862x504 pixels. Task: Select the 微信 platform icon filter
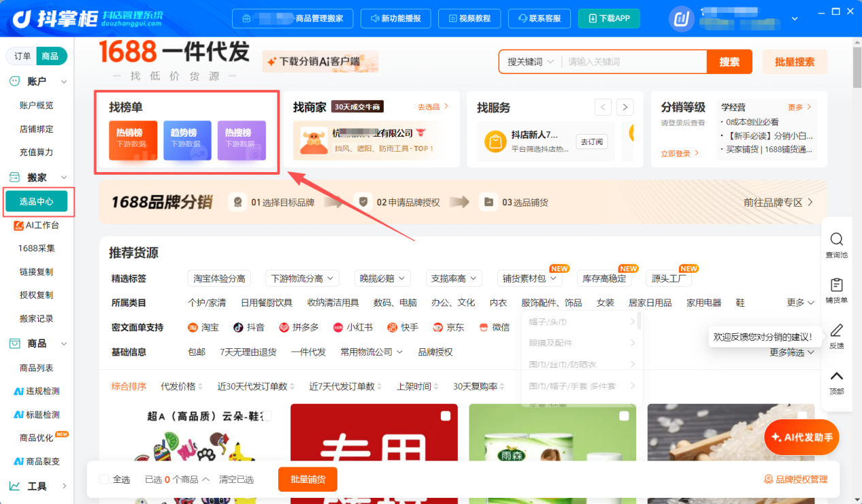tap(484, 327)
